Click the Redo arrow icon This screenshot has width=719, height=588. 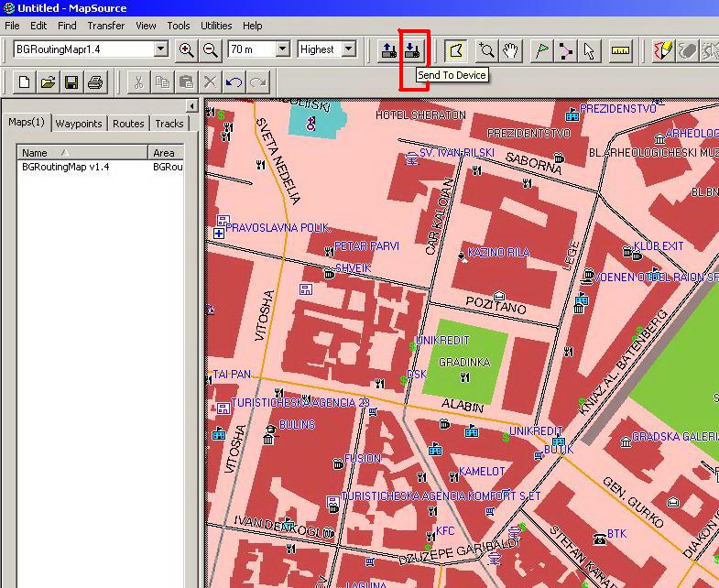(x=257, y=82)
